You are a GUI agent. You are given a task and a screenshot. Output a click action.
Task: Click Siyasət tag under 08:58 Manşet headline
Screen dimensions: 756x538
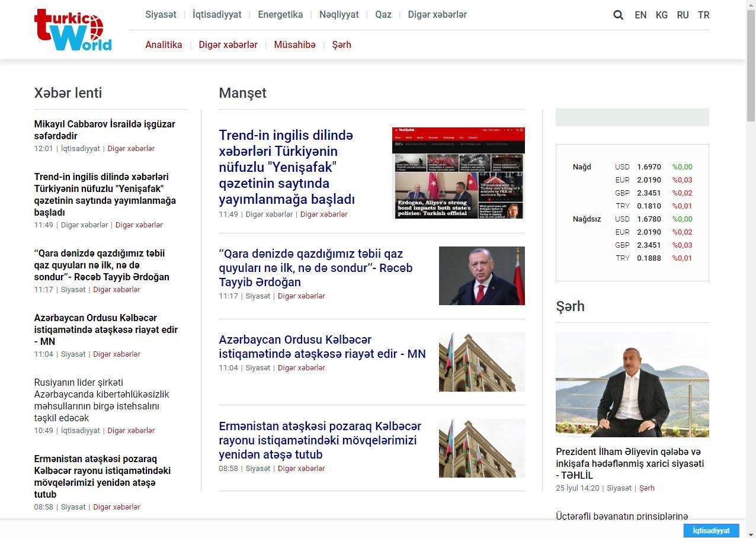258,469
